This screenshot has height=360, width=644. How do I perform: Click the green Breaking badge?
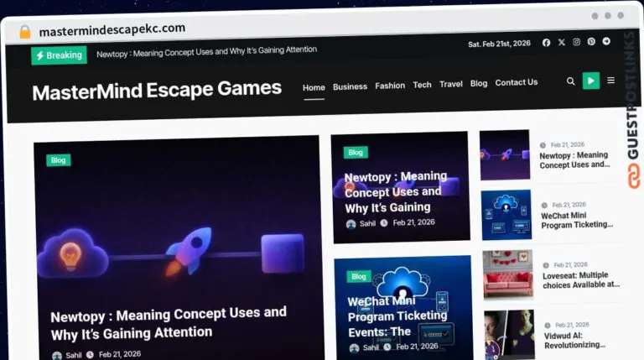click(x=60, y=55)
